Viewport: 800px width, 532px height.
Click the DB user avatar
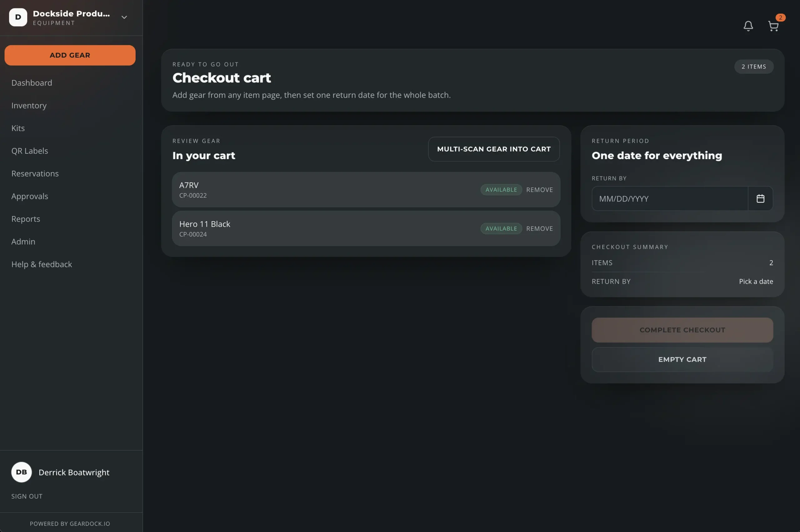[21, 472]
